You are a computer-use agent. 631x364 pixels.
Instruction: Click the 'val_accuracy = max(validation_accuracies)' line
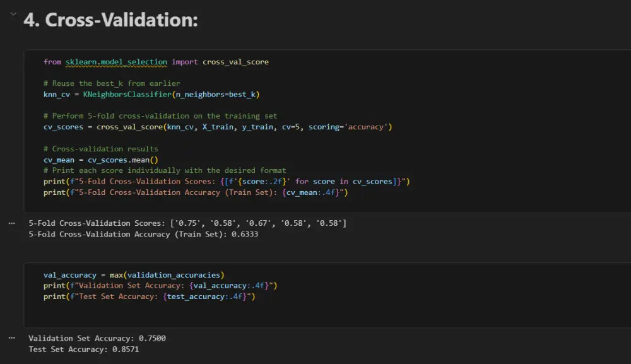(x=134, y=275)
